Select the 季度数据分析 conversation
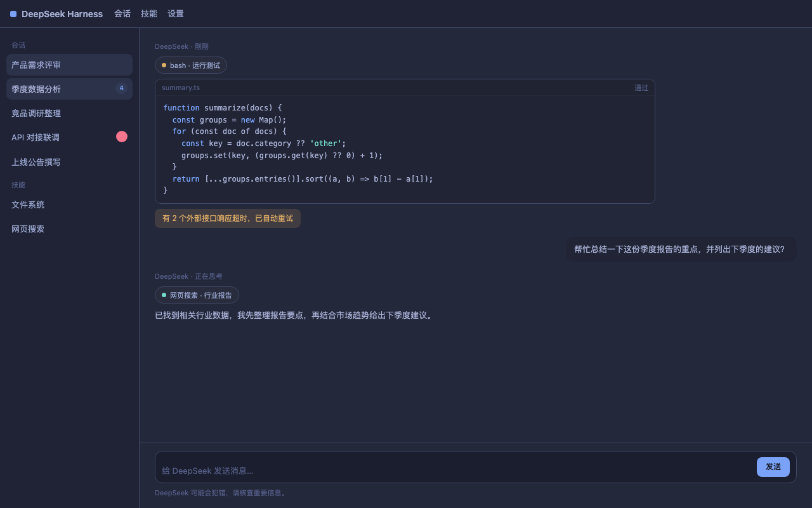This screenshot has height=508, width=812. tap(69, 89)
